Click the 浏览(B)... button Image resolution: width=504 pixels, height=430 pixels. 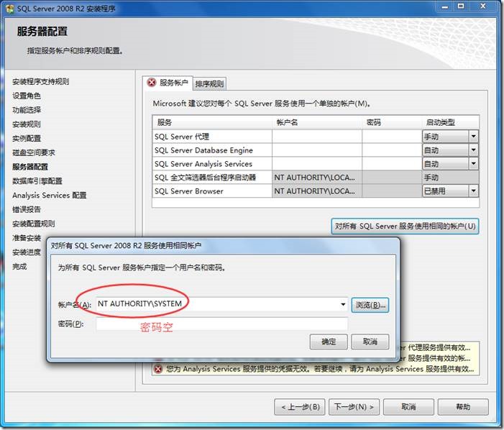point(370,305)
